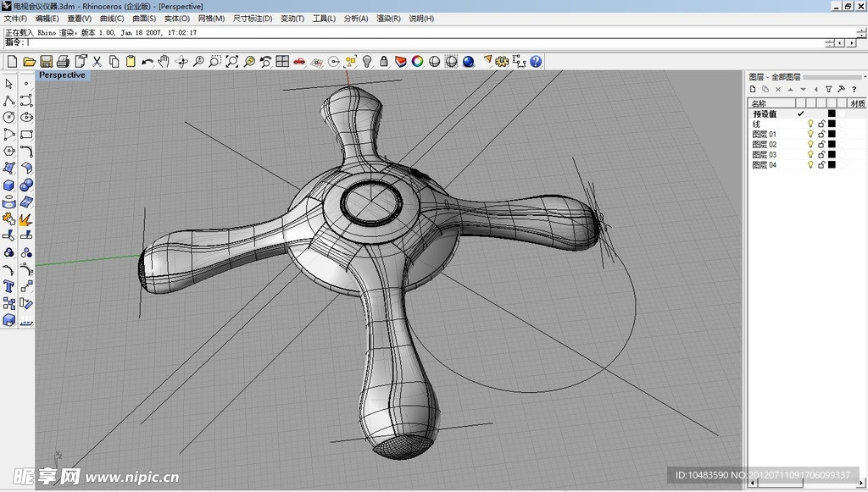868x492 pixels.
Task: Open the four-viewport layout icon
Action: [x=282, y=62]
